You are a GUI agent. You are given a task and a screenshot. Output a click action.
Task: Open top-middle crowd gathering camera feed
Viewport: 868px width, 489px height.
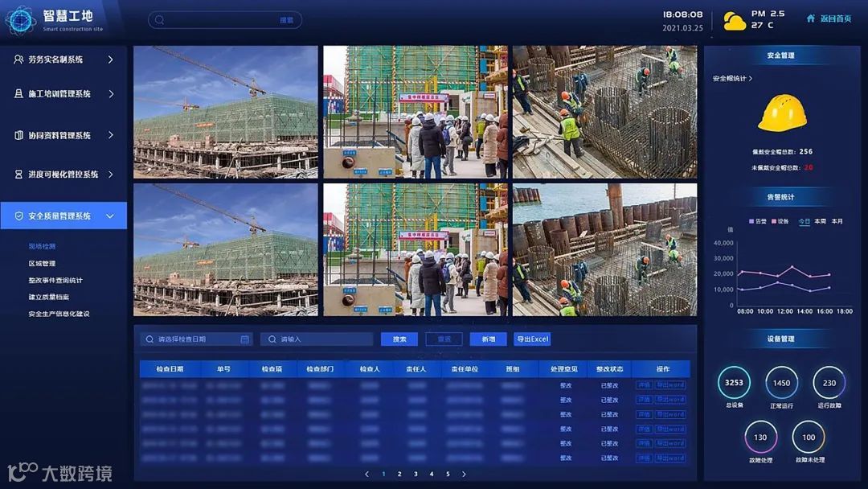coord(416,112)
